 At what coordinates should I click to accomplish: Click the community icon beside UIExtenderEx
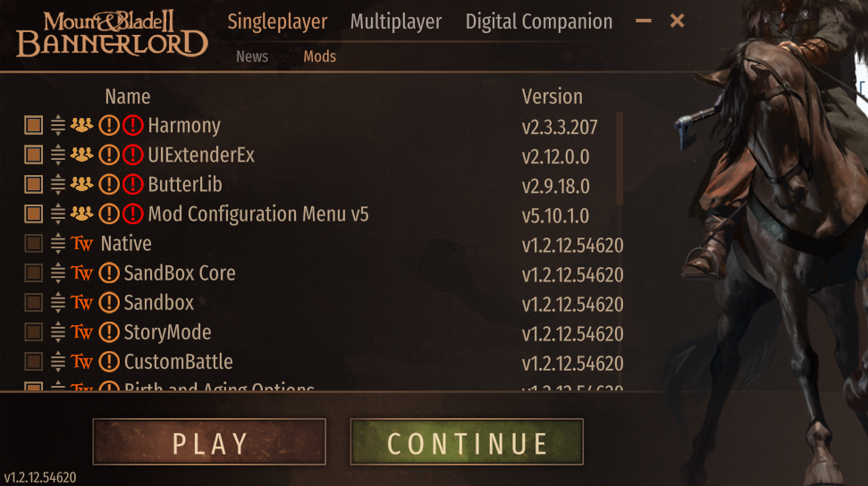click(x=81, y=155)
